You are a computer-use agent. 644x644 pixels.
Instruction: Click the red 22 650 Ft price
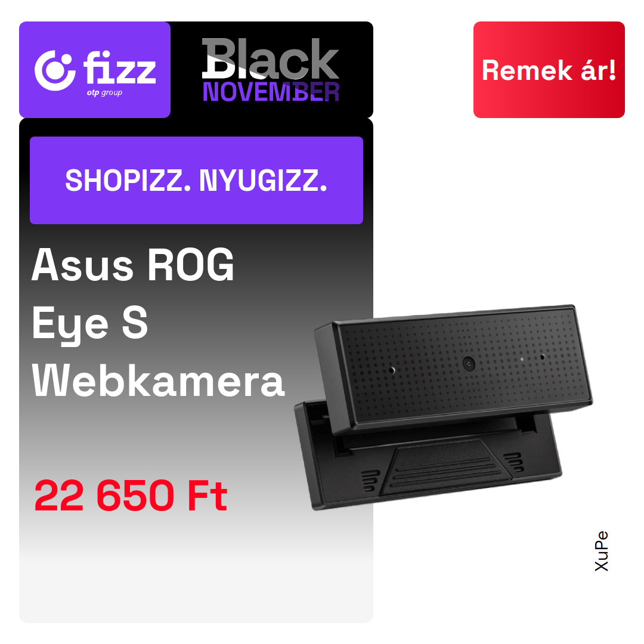pos(131,496)
